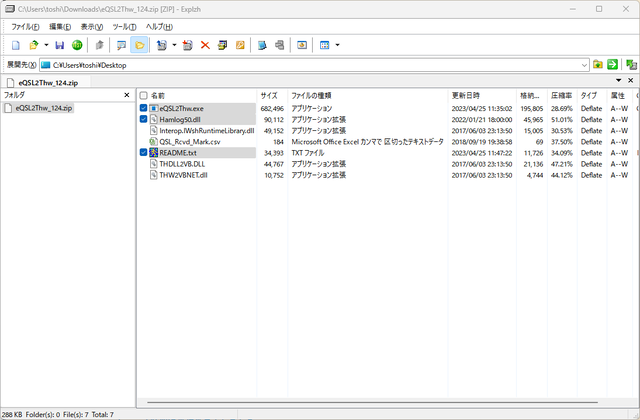640x420 pixels.
Task: Close the フォルダ pane with its X
Action: tap(127, 95)
